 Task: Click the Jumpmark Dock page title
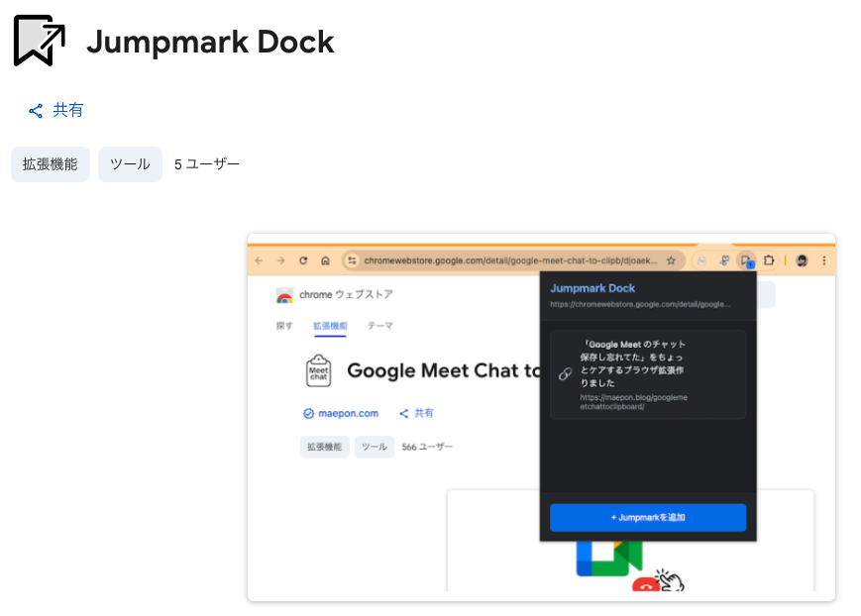[x=210, y=42]
